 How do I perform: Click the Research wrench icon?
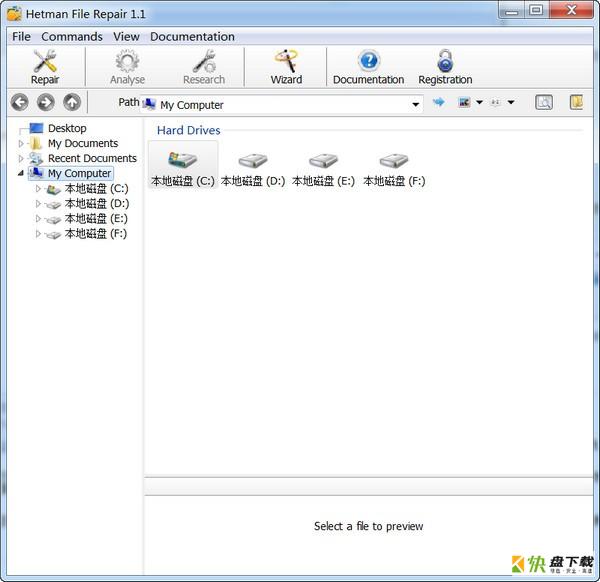point(204,61)
